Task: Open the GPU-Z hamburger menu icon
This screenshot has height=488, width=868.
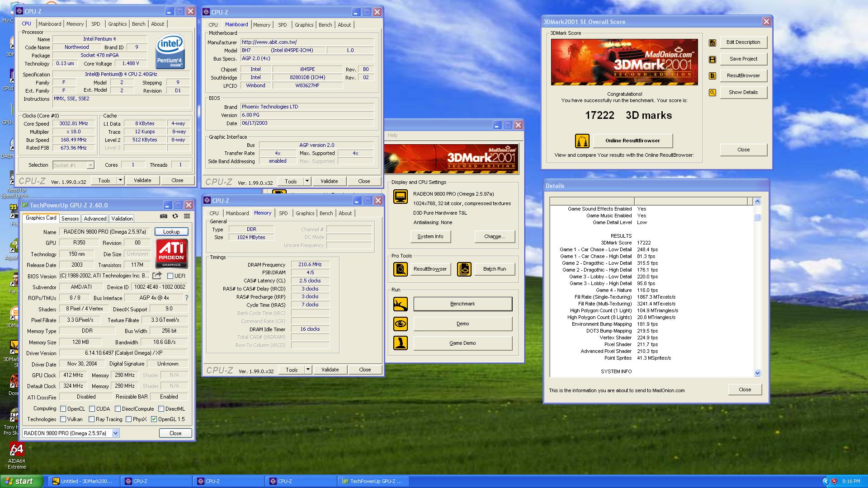Action: click(187, 216)
